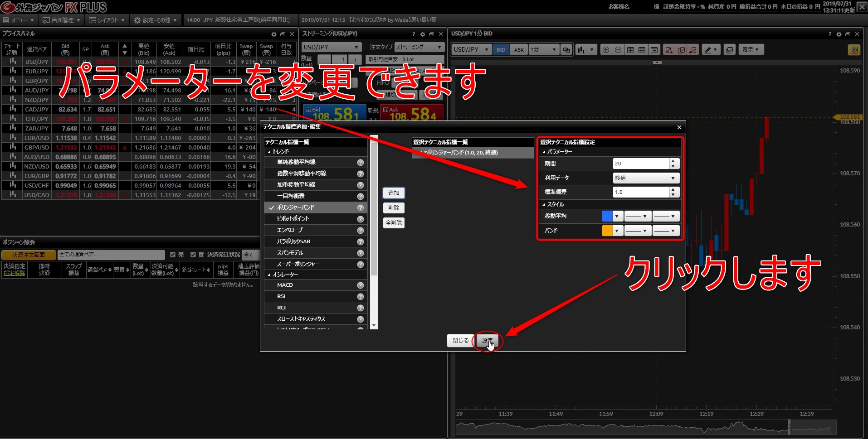The height and width of the screenshot is (439, 868).
Task: Open the 利用データ dropdown
Action: [646, 178]
